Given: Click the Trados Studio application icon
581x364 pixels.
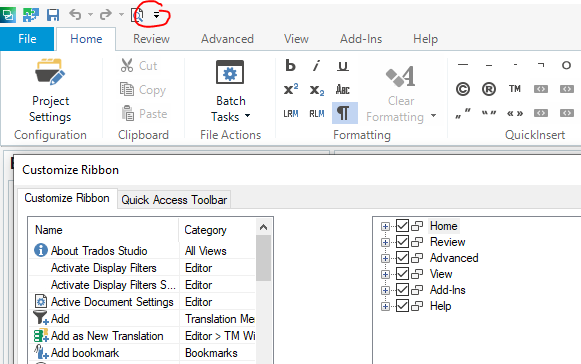Looking at the screenshot, I should (x=7, y=15).
